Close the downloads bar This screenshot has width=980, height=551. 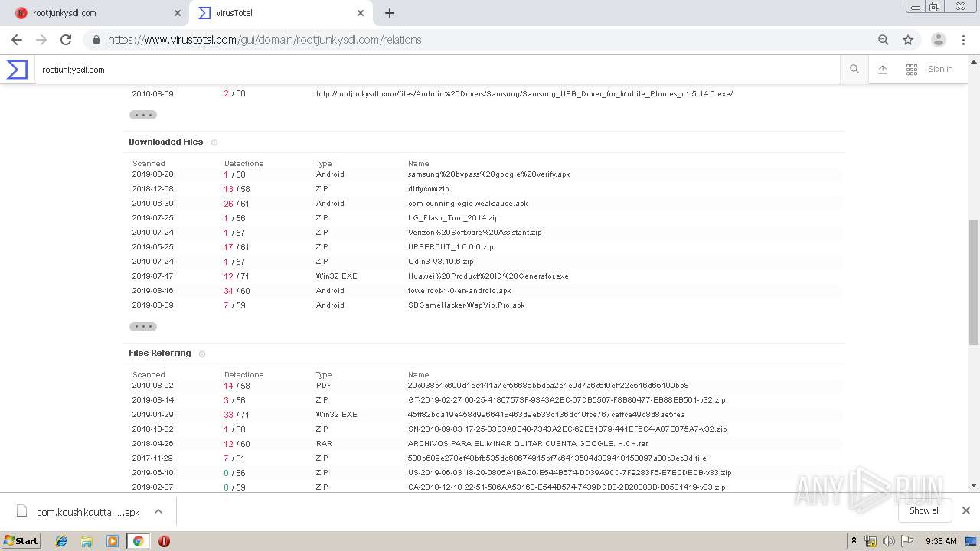click(x=966, y=510)
